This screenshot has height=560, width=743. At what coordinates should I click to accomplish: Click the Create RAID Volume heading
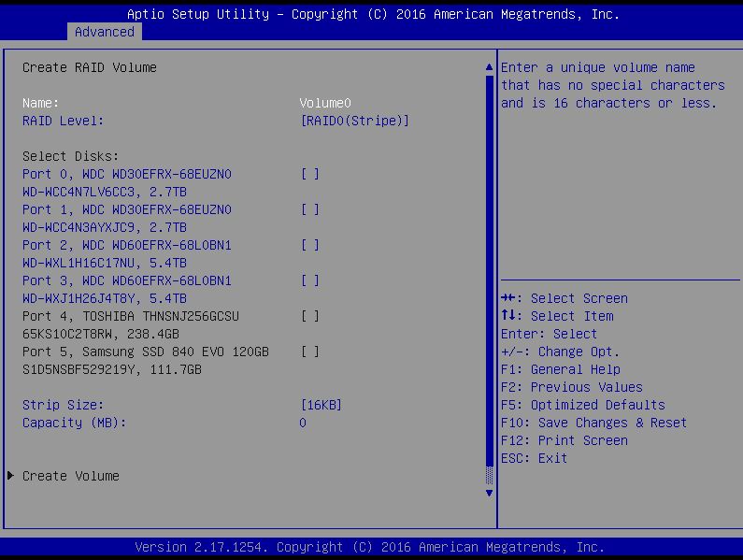point(90,67)
